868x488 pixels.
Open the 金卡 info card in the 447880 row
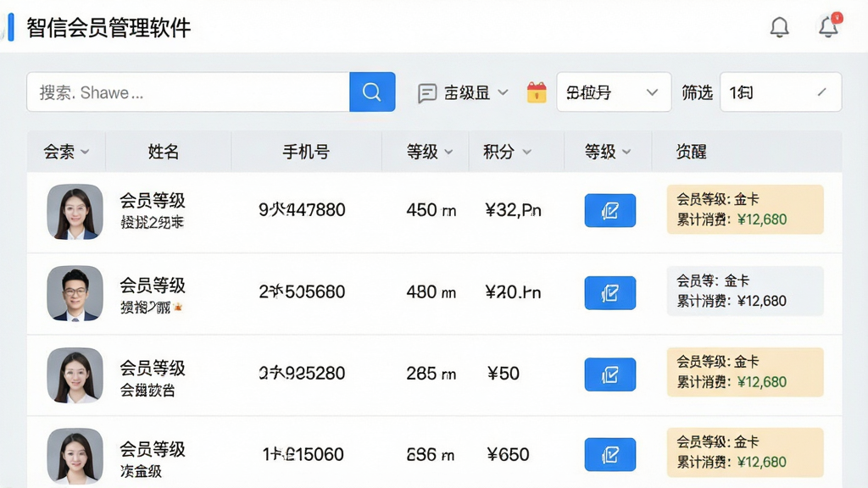point(745,209)
